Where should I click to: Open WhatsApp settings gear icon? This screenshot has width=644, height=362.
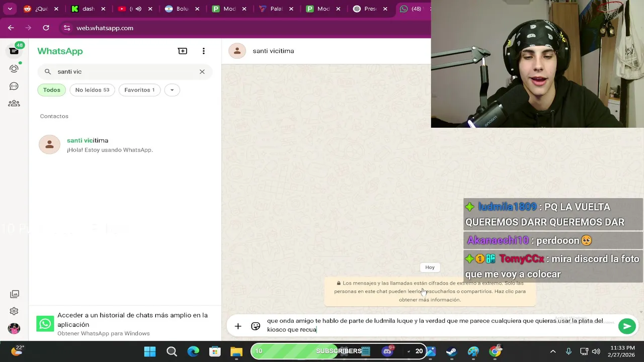14,311
